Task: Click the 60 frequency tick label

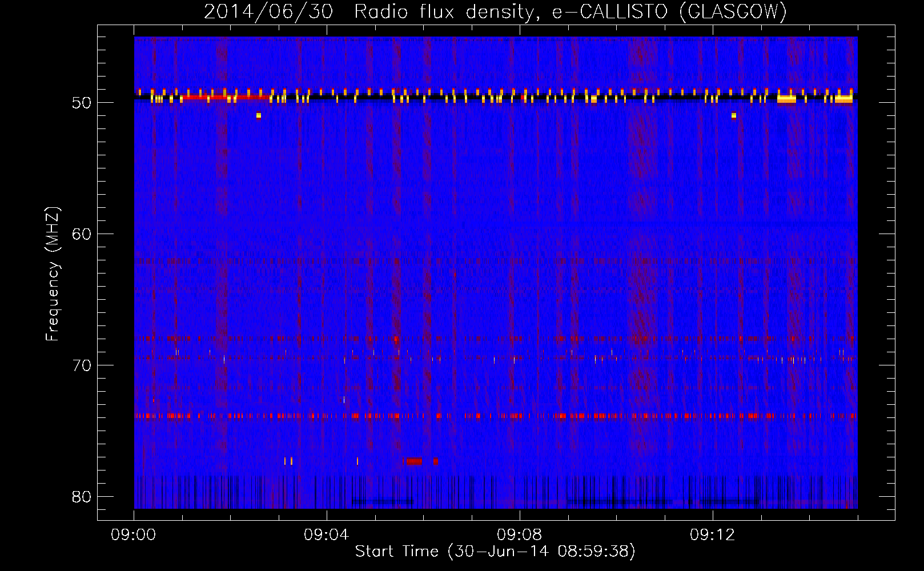Action: coord(82,234)
